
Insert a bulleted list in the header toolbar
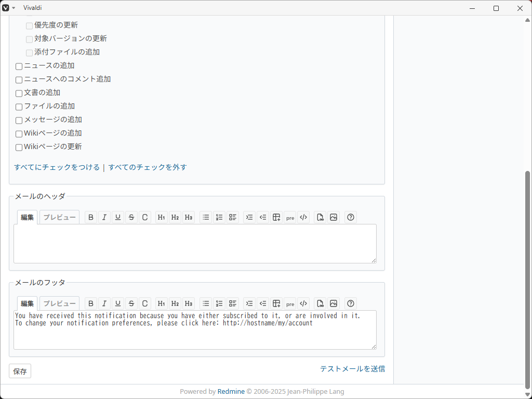click(x=206, y=217)
